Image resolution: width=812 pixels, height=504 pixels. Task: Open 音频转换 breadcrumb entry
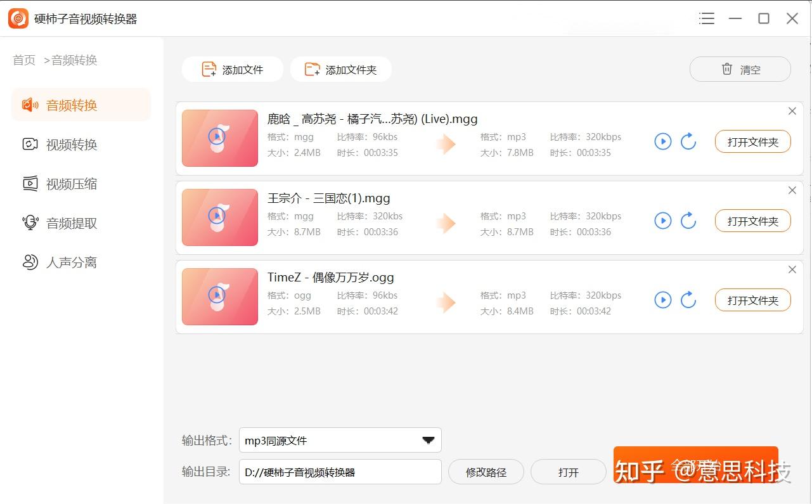tap(75, 60)
